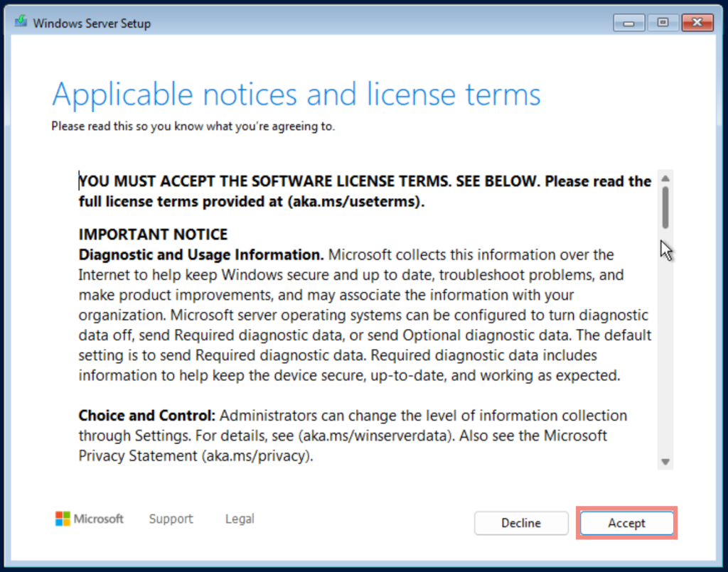Open the Legal page
The width and height of the screenshot is (728, 572).
point(240,519)
